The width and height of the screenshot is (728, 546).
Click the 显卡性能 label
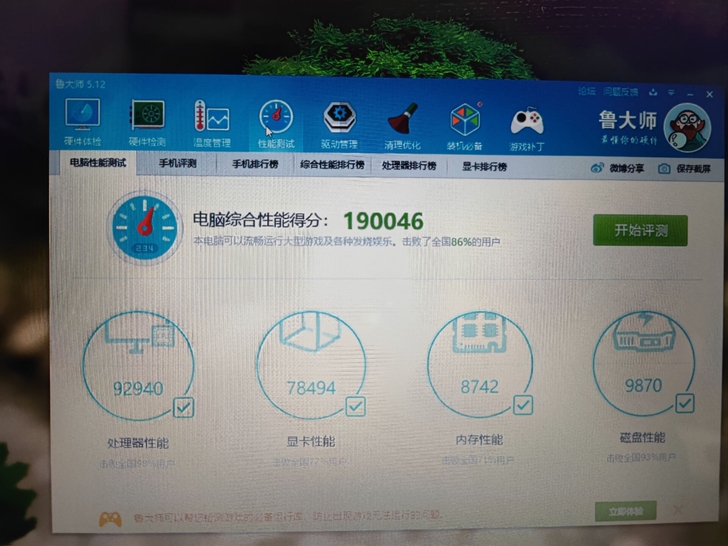[x=311, y=441]
